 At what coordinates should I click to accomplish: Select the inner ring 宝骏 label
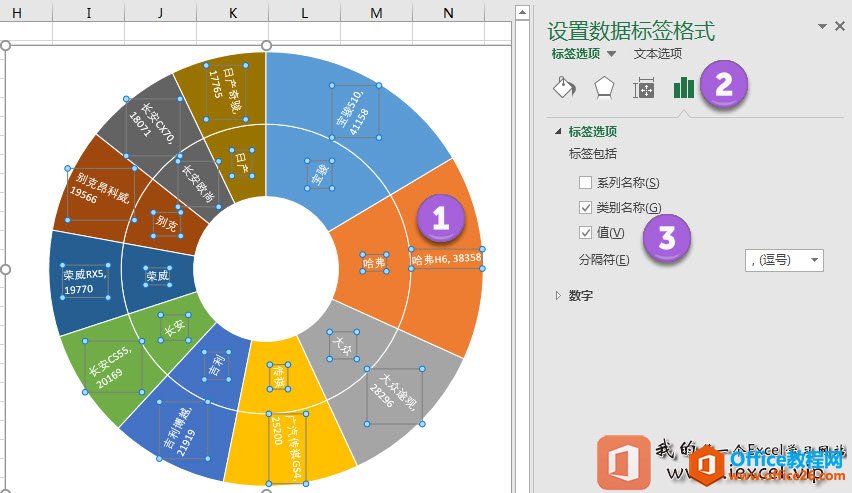point(320,174)
